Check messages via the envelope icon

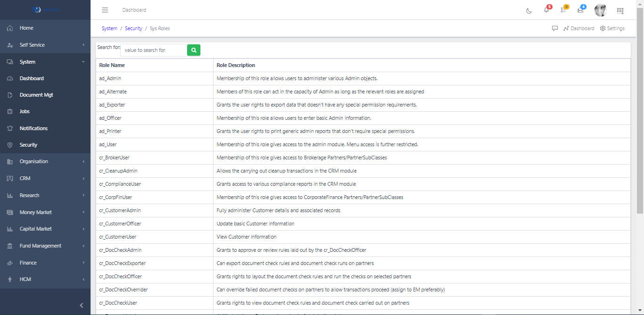[579, 10]
